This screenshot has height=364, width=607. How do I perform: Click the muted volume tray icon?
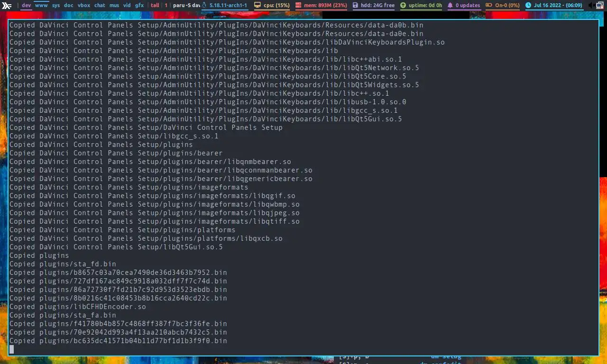[591, 6]
